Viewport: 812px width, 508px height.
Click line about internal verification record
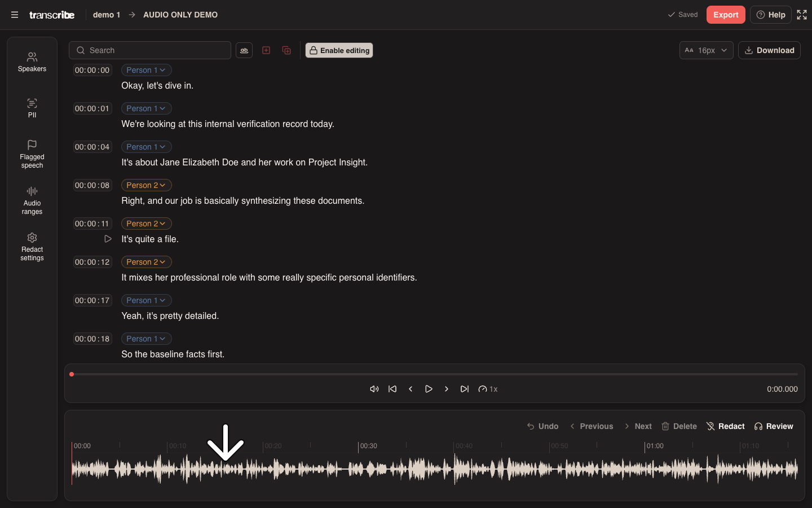pos(228,124)
